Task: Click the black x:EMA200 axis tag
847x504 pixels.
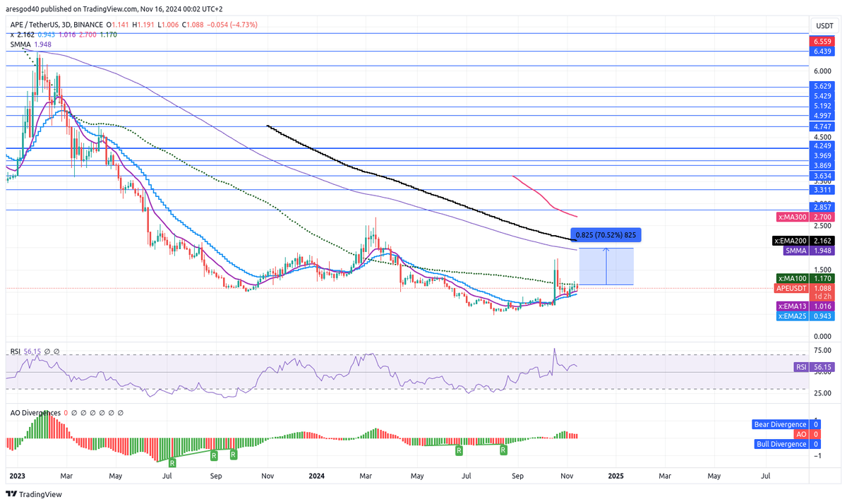Action: (x=791, y=241)
